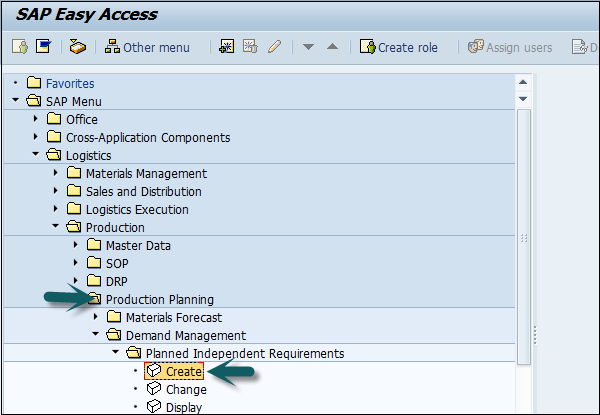Viewport: 600px width, 415px height.
Task: Click the move favorite up arrow icon
Action: (333, 47)
